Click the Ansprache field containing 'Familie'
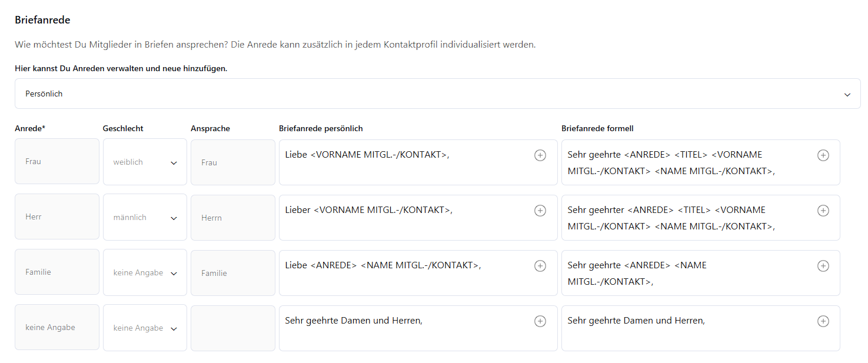The width and height of the screenshot is (868, 363). (x=233, y=273)
